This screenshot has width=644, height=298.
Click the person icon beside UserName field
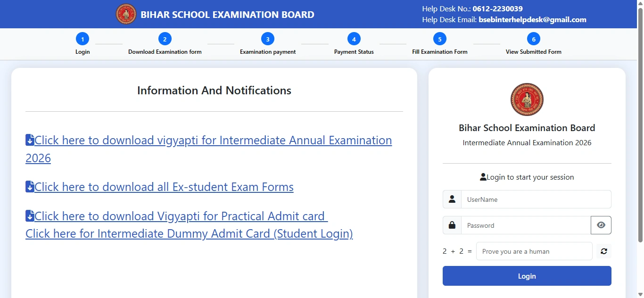[x=452, y=199]
